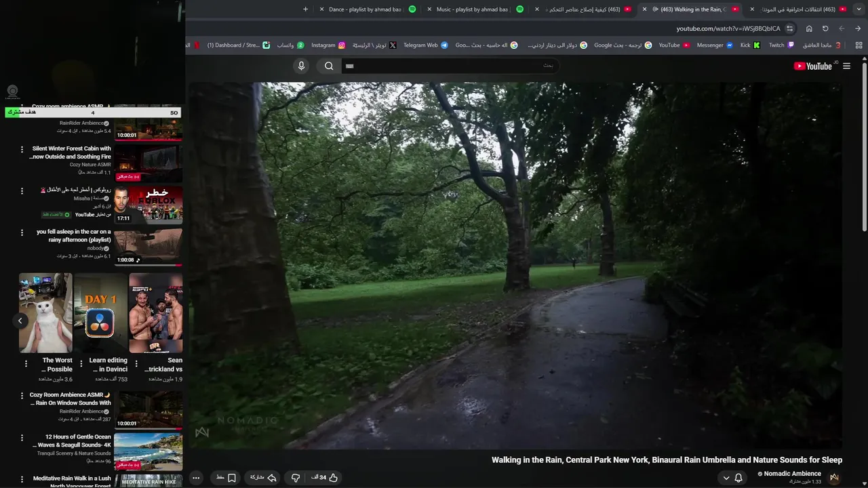
Task: Close the Dance playlist tab
Action: [321, 9]
